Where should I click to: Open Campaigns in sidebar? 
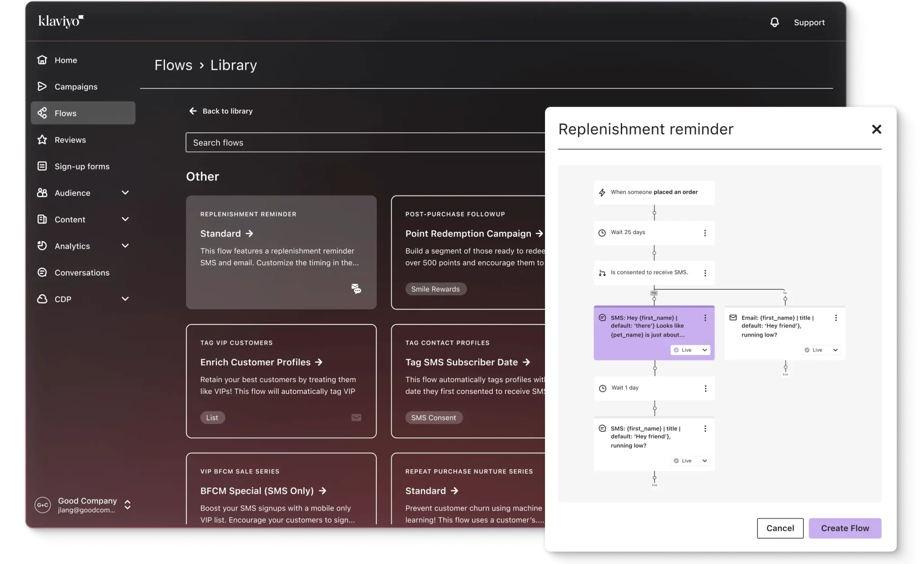point(83,87)
